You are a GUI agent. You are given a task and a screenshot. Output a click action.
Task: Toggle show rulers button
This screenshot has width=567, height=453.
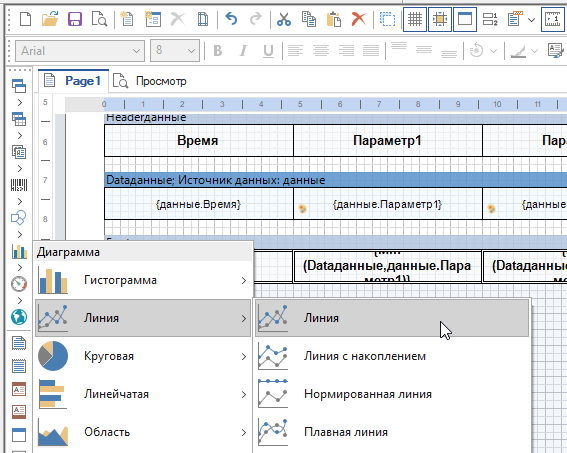553,19
